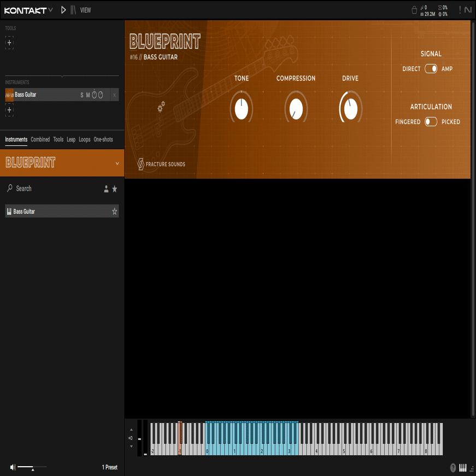Screen dimensions: 476x476
Task: Switch to the Loops tab
Action: click(84, 139)
